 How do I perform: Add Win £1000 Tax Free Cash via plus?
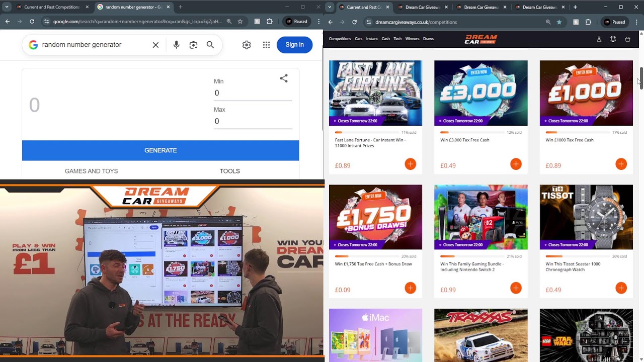click(621, 164)
